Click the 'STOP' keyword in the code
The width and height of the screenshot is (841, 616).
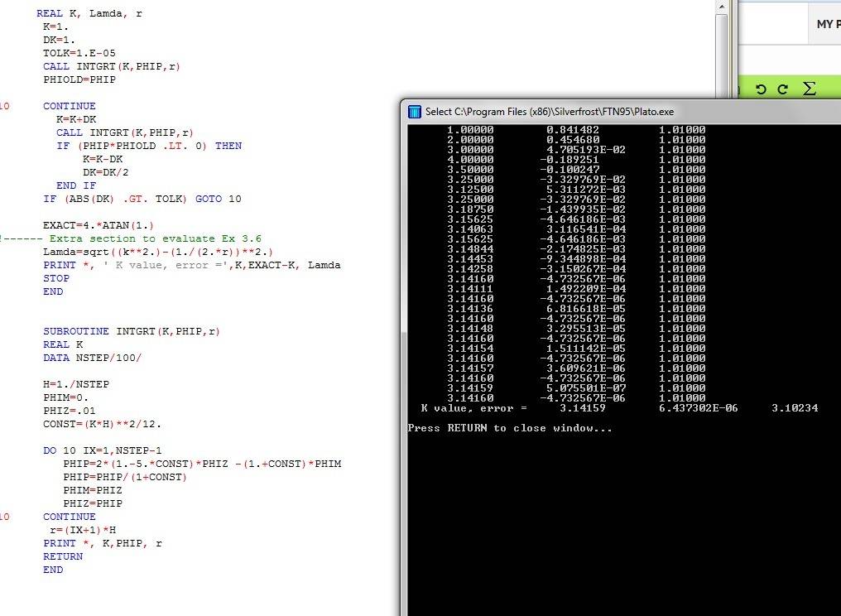(56, 278)
